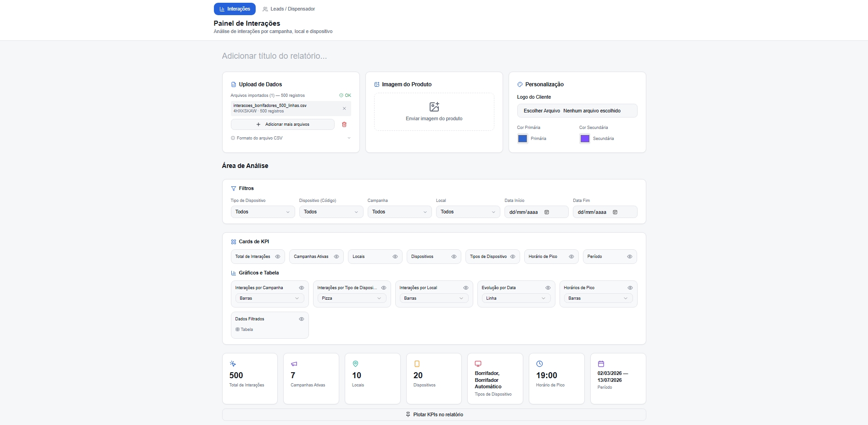The height and width of the screenshot is (425, 868).
Task: Click the Filtros funnel icon
Action: click(234, 189)
